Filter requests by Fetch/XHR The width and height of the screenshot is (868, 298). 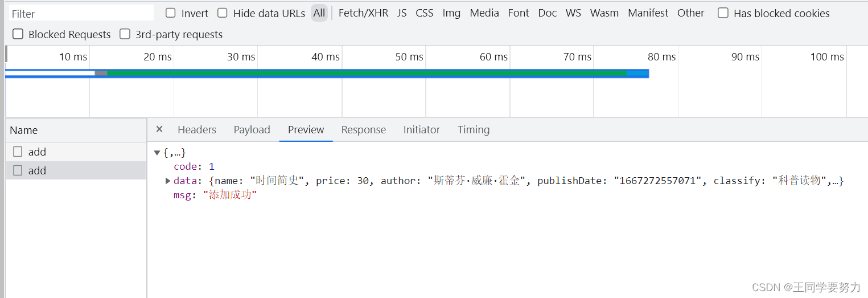tap(363, 13)
